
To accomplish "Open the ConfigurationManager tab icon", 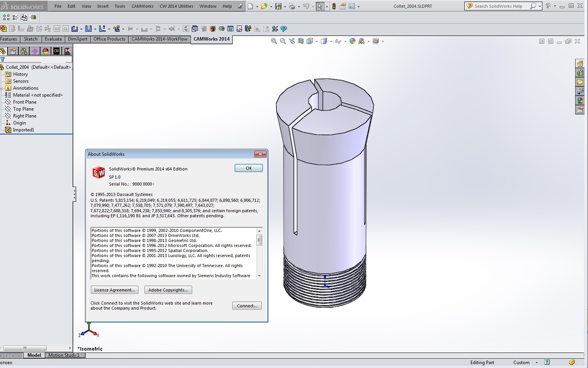I will tap(24, 51).
